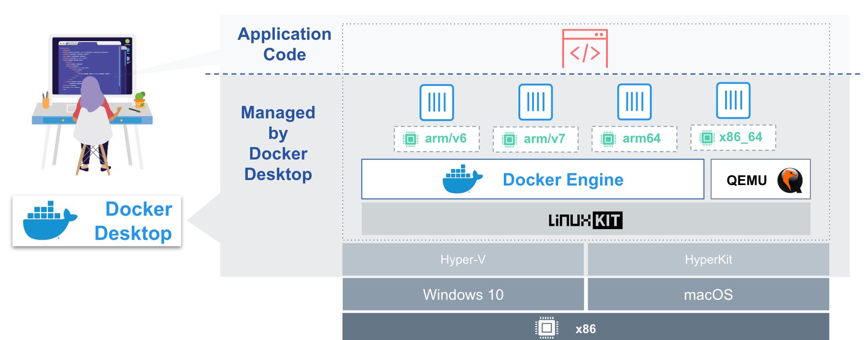
Task: Click the chip icon beside x86_64
Action: coord(706,138)
